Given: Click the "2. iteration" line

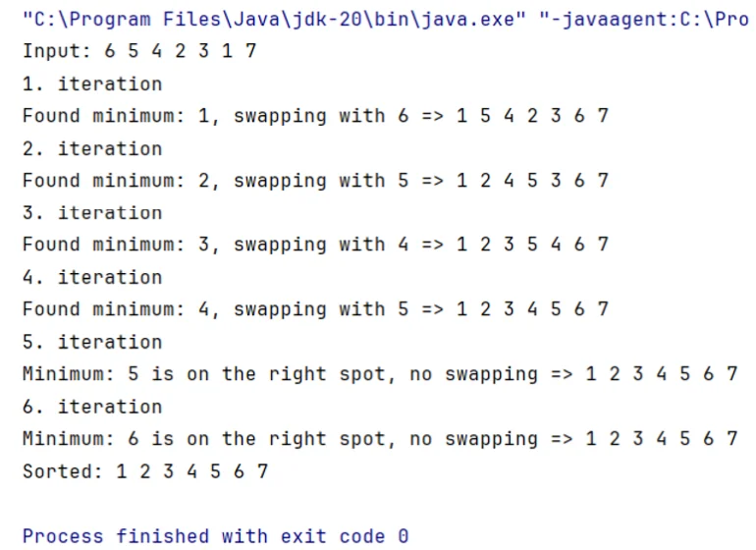Looking at the screenshot, I should tap(92, 148).
